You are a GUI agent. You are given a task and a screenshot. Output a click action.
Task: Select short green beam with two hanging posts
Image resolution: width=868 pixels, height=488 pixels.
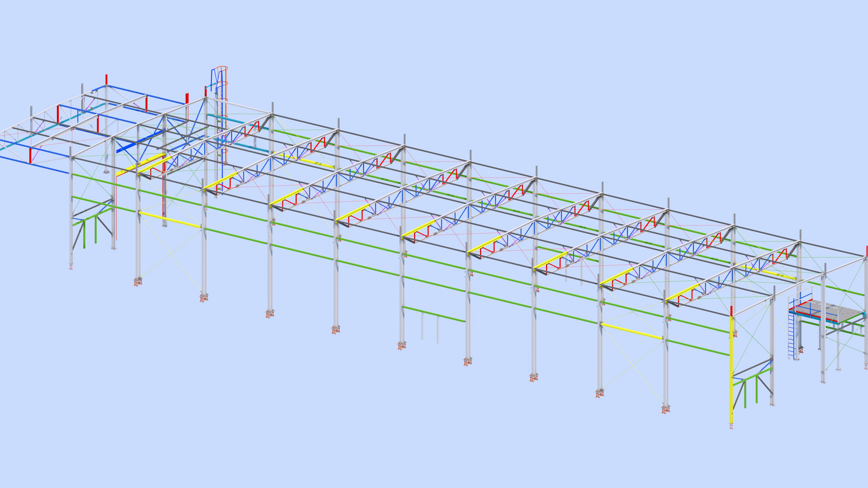[434, 314]
